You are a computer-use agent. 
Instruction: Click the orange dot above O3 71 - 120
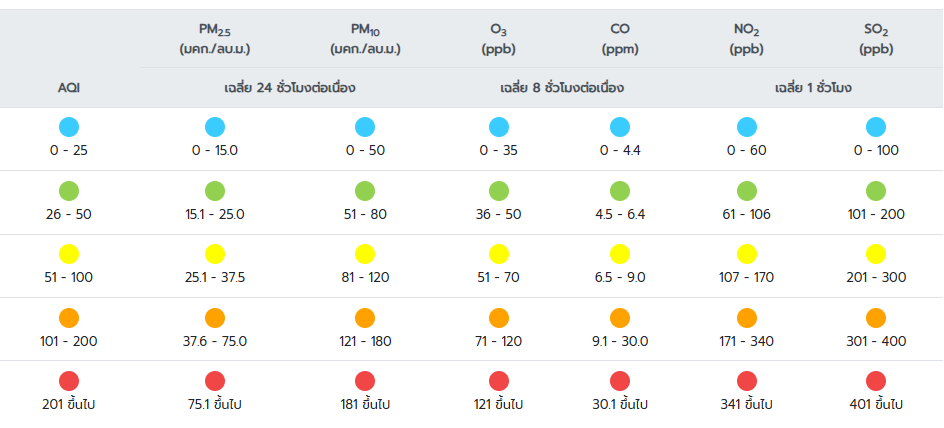click(x=498, y=318)
